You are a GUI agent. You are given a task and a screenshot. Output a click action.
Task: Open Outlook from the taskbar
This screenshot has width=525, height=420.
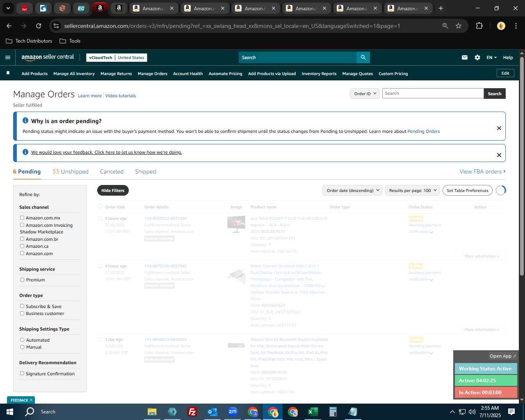(212, 411)
